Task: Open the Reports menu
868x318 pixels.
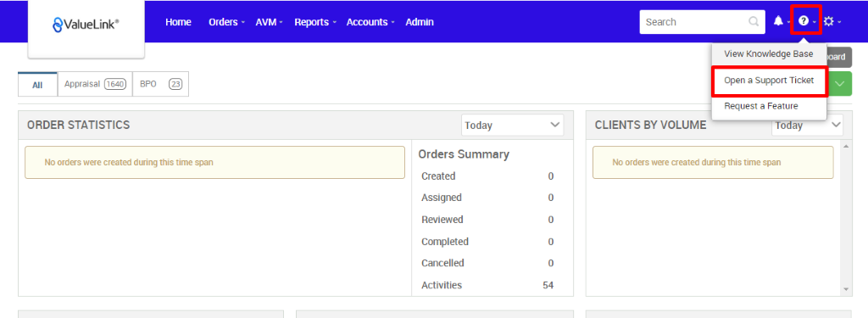Action: (x=315, y=22)
